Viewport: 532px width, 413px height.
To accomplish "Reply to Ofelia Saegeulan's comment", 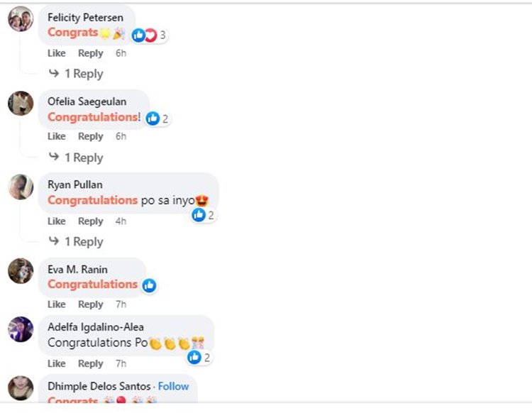I will (x=90, y=136).
